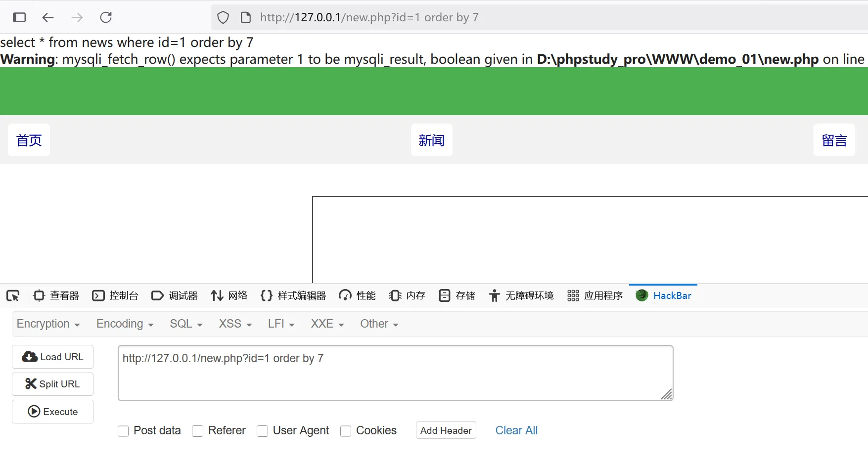Open the 查看器 inspector panel
This screenshot has width=868, height=461.
(56, 295)
